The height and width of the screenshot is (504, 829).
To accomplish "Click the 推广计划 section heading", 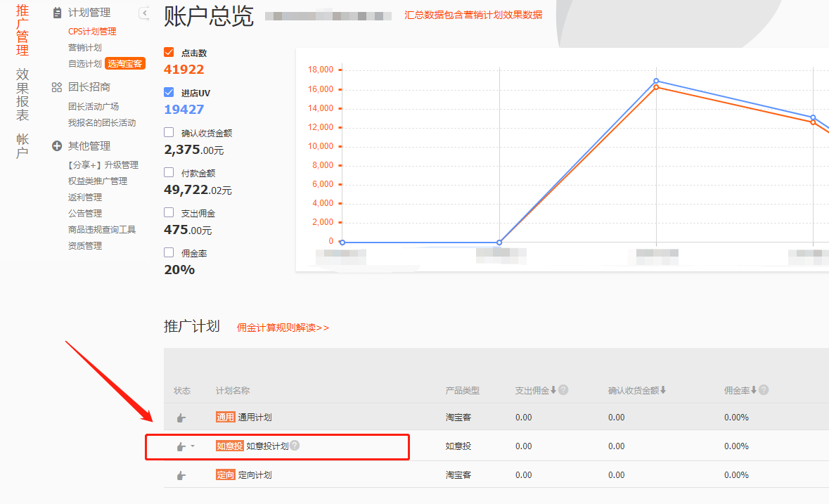I will pos(191,326).
